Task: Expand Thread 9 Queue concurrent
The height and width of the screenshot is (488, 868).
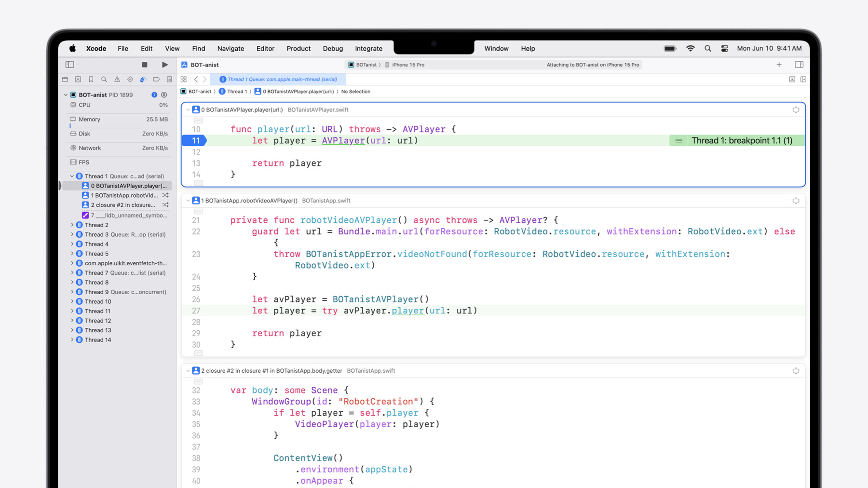Action: tap(72, 292)
